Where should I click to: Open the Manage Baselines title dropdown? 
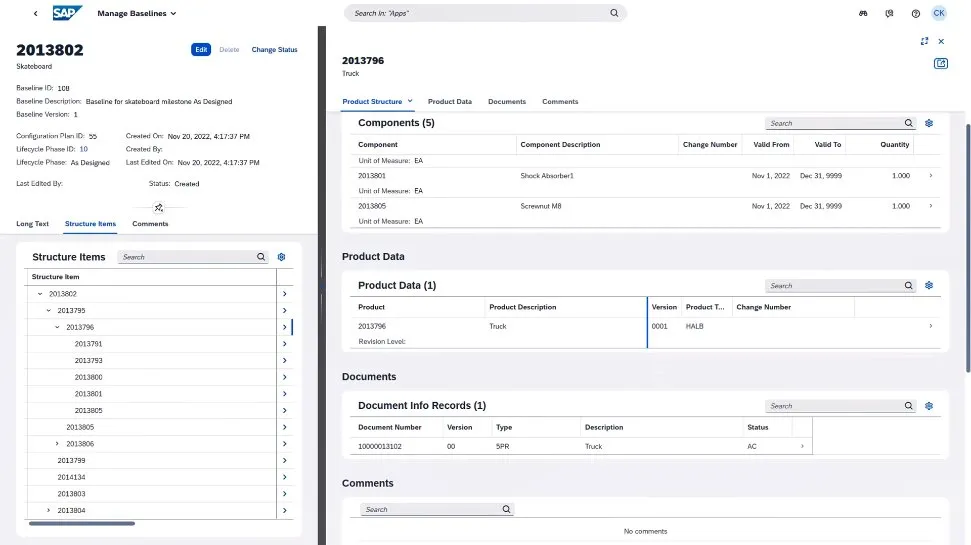point(137,13)
